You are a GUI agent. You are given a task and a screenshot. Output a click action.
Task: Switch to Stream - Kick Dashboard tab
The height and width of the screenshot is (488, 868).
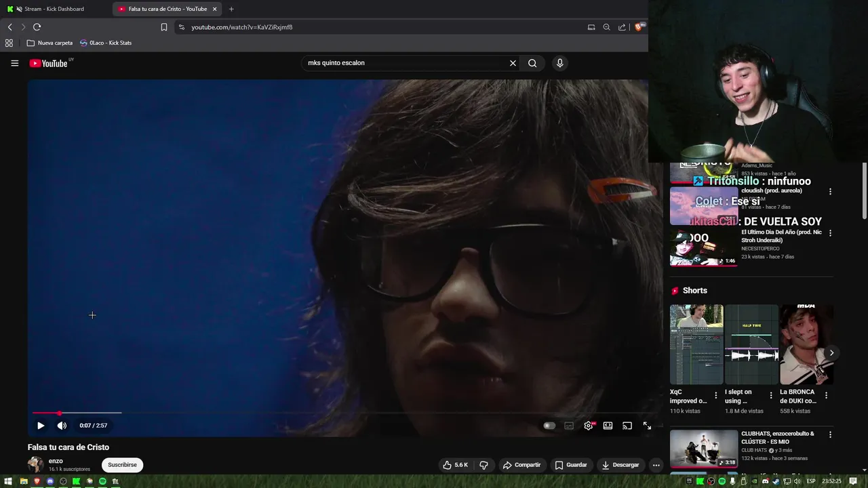click(55, 9)
